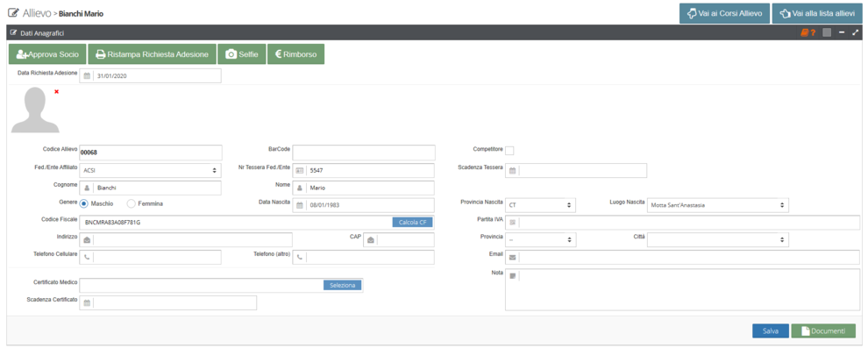Click phone icon in Telefono (altro)
The width and height of the screenshot is (868, 348).
tap(300, 257)
